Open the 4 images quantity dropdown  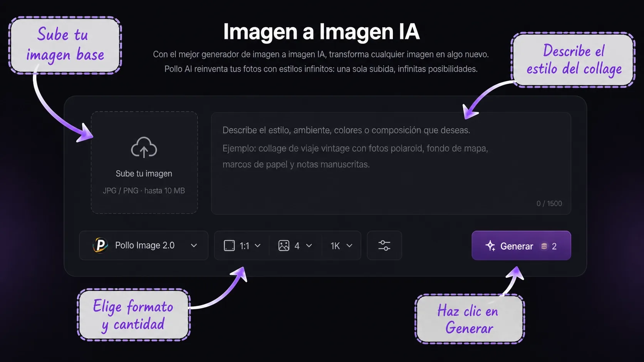coord(295,245)
